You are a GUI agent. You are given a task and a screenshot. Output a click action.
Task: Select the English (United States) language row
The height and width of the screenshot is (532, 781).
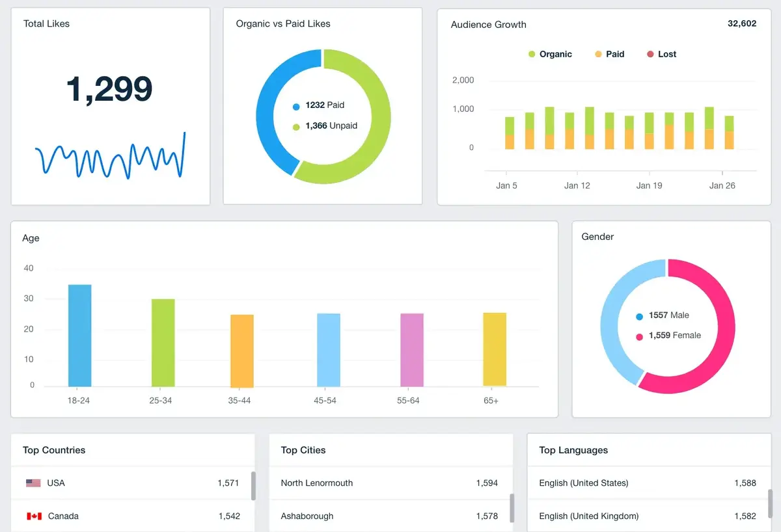point(648,483)
